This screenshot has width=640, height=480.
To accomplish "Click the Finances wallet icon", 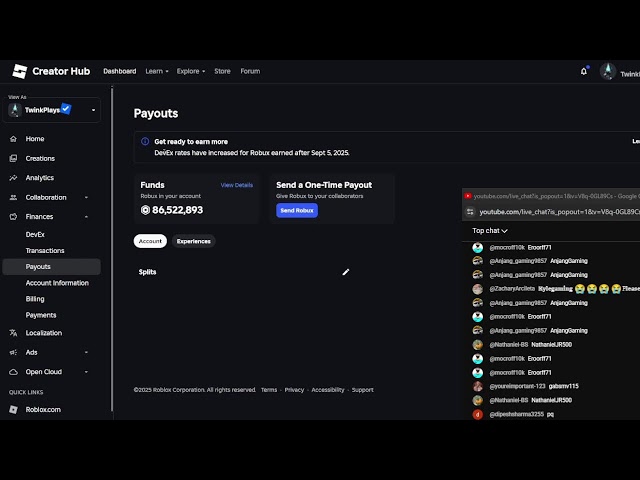I will tap(13, 217).
